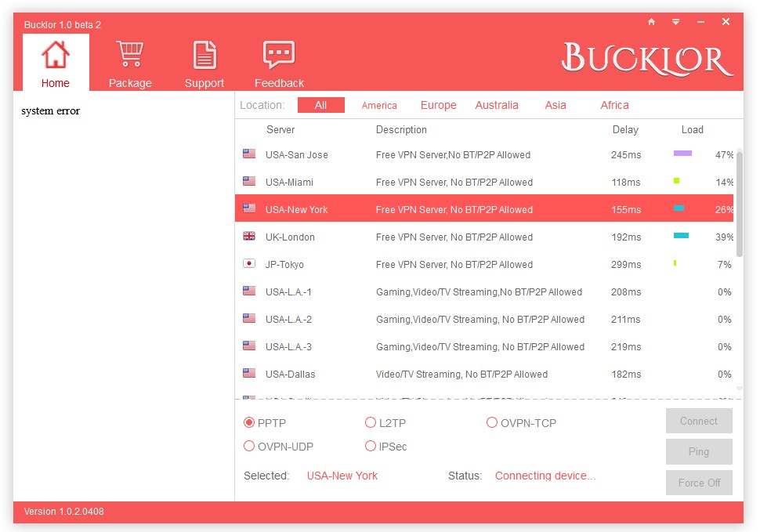The image size is (760, 532).
Task: Open the Support tab
Action: [204, 63]
